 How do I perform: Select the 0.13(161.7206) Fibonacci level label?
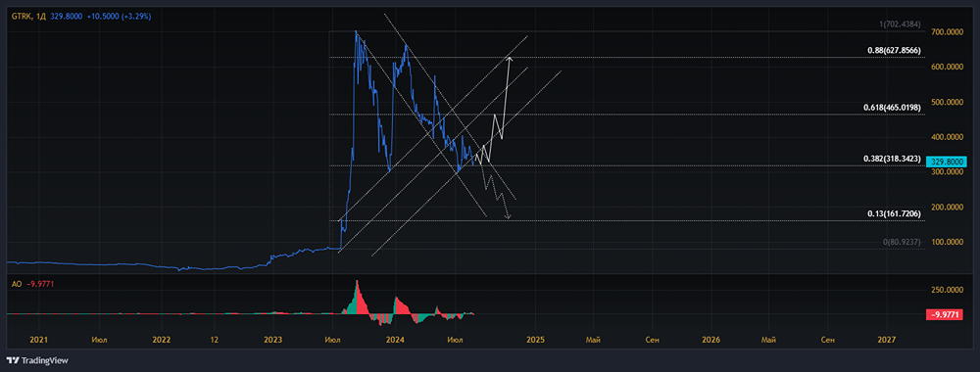[x=895, y=213]
